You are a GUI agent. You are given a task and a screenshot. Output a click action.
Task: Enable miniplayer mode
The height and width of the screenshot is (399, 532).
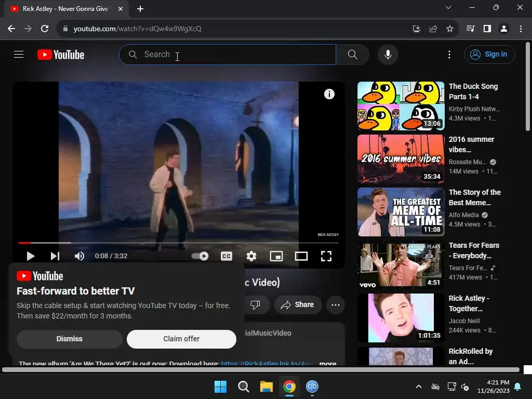[x=276, y=256]
